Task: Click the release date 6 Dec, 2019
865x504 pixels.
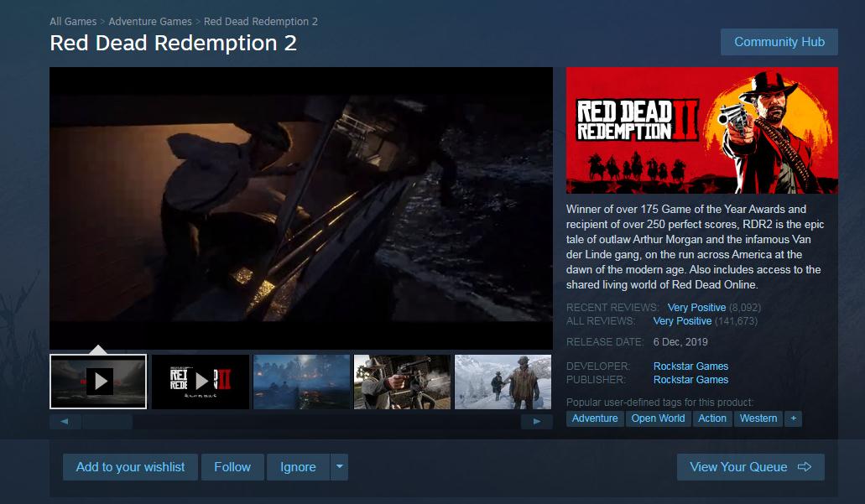Action: pos(680,342)
